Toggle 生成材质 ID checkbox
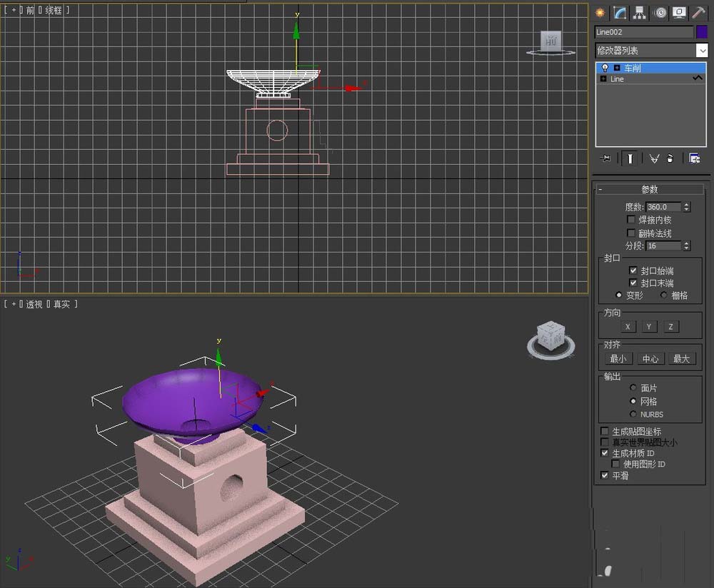The width and height of the screenshot is (714, 588). click(605, 453)
